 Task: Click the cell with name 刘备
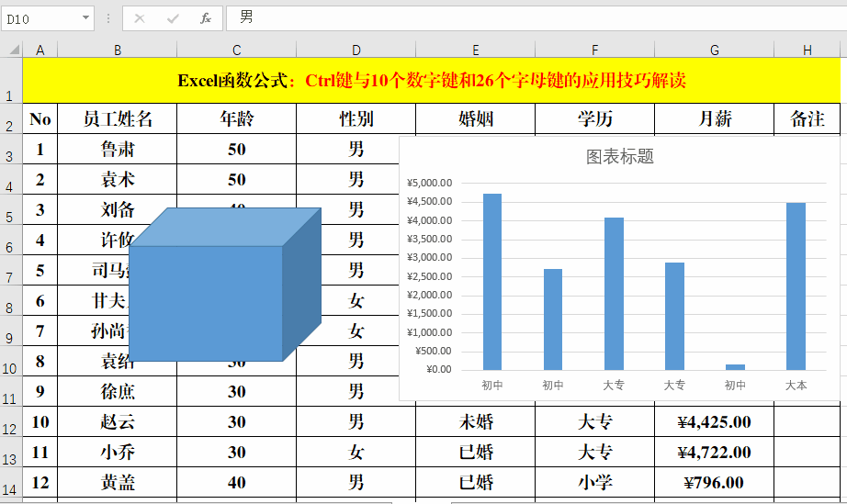coord(118,209)
